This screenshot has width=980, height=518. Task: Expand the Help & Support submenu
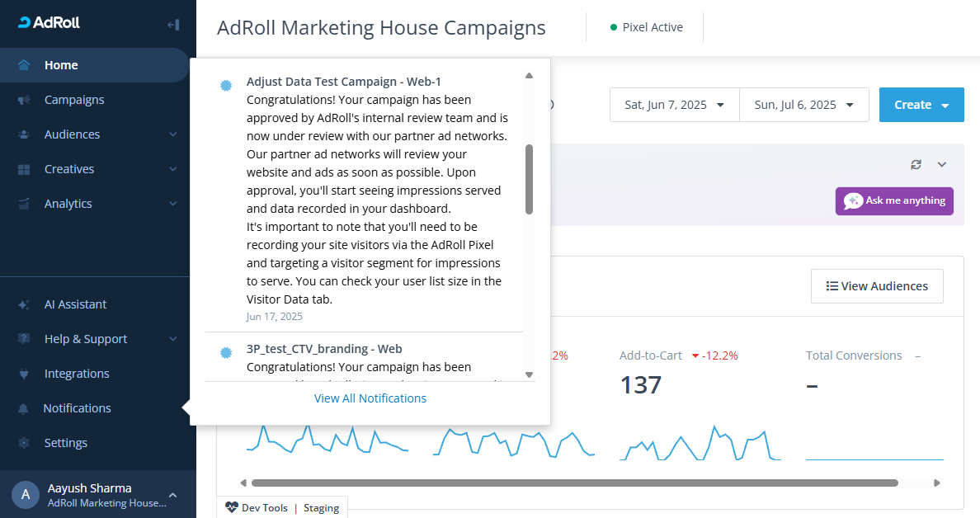point(172,339)
